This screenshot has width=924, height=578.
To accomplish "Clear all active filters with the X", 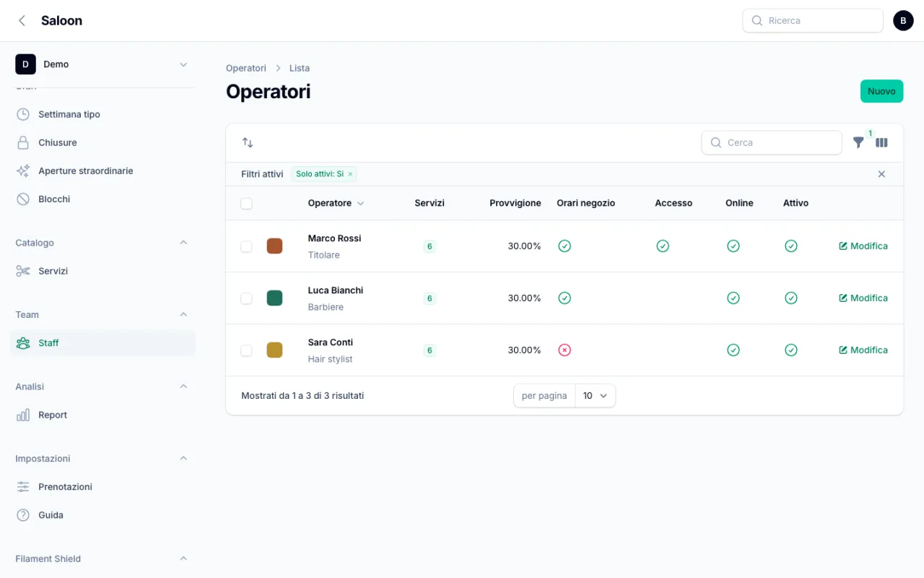I will (x=881, y=174).
